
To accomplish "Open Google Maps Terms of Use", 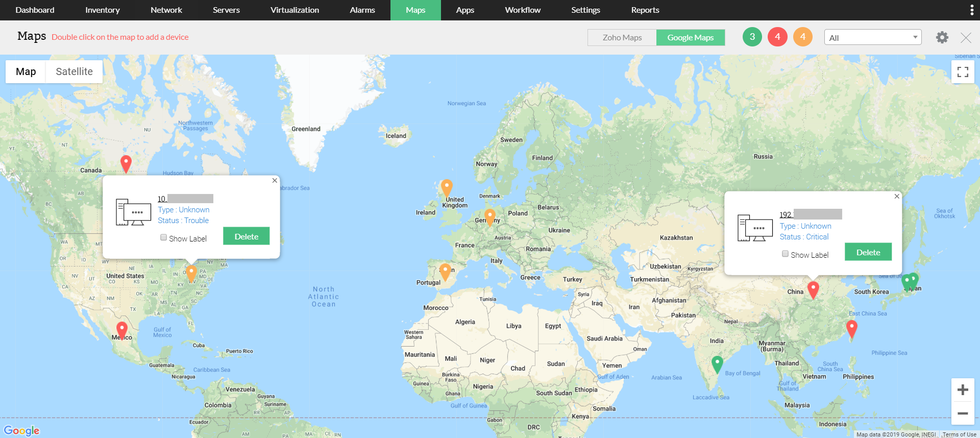I will point(960,434).
